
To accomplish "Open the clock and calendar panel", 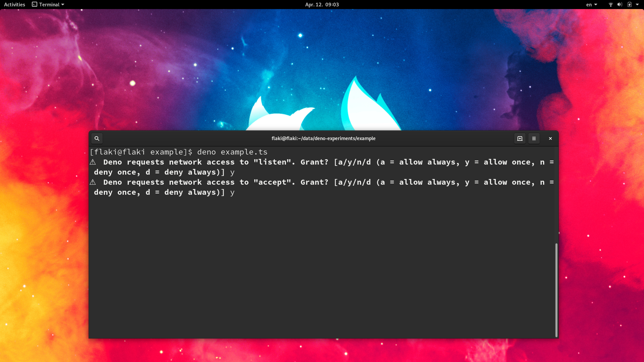I will pos(322,4).
